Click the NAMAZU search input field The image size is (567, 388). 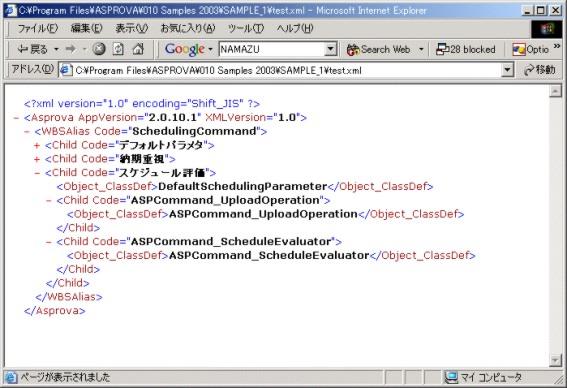click(272, 49)
